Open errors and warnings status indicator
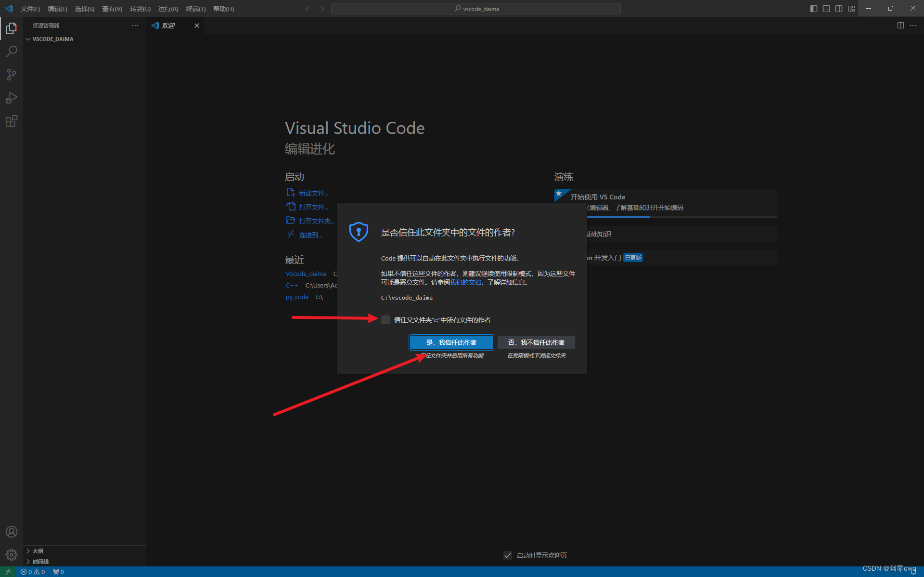 tap(33, 572)
